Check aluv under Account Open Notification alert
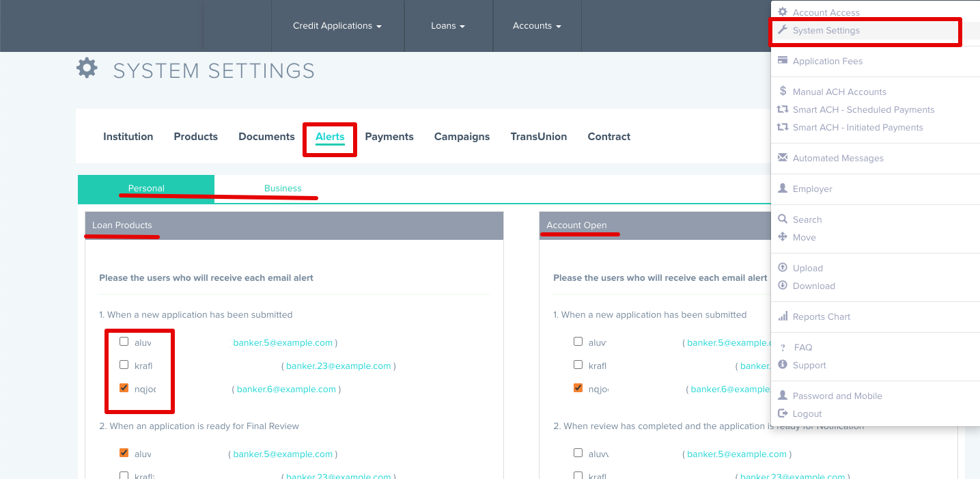 578,453
